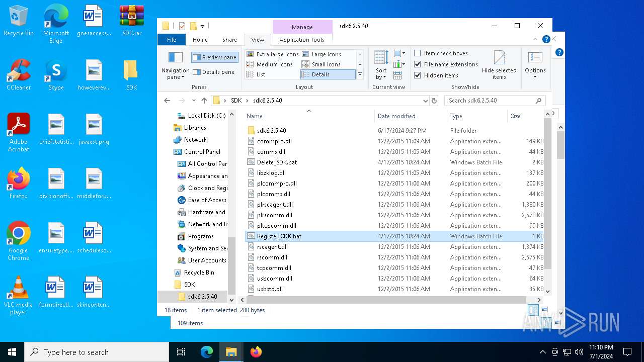The width and height of the screenshot is (644, 362).
Task: Select Local Disk (C:) in navigation tree
Action: pyautogui.click(x=201, y=116)
